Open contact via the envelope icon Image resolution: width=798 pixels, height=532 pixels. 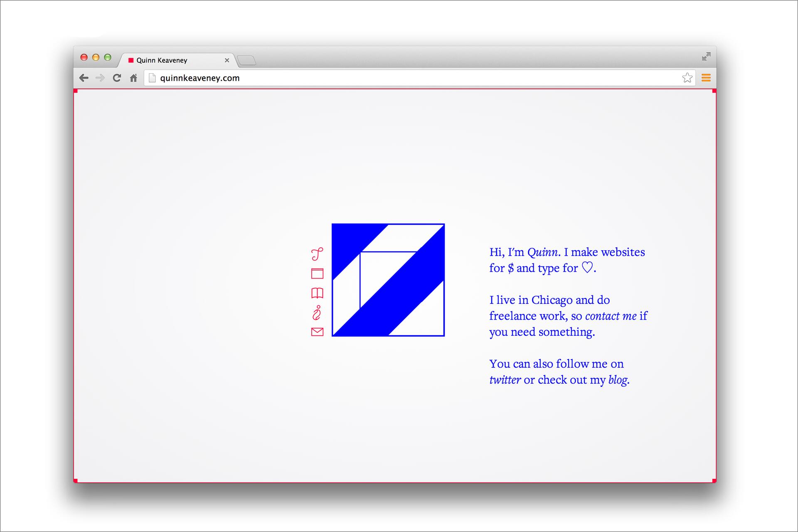coord(317,332)
